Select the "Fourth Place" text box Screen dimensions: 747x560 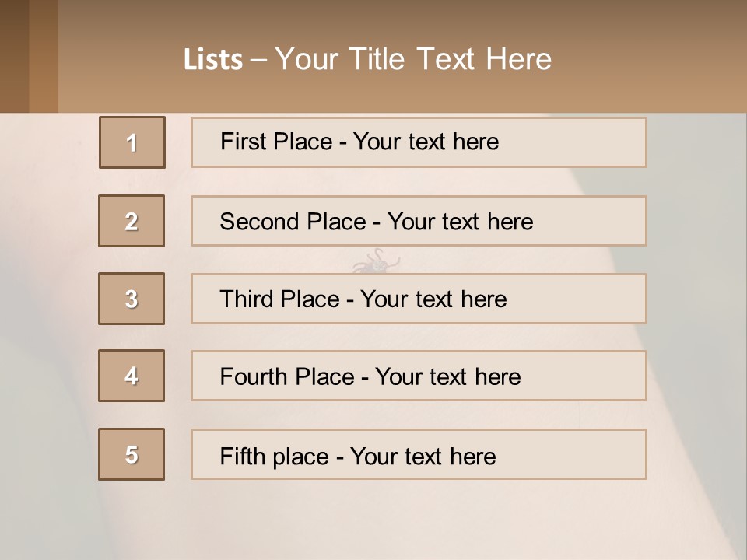click(x=419, y=376)
